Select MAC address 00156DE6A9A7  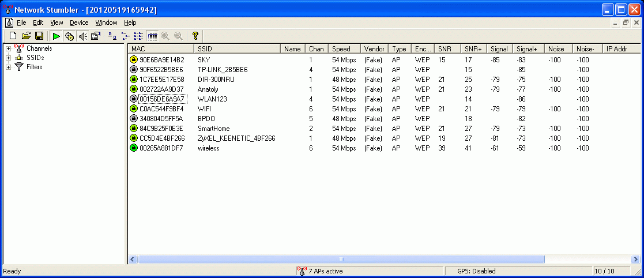163,99
